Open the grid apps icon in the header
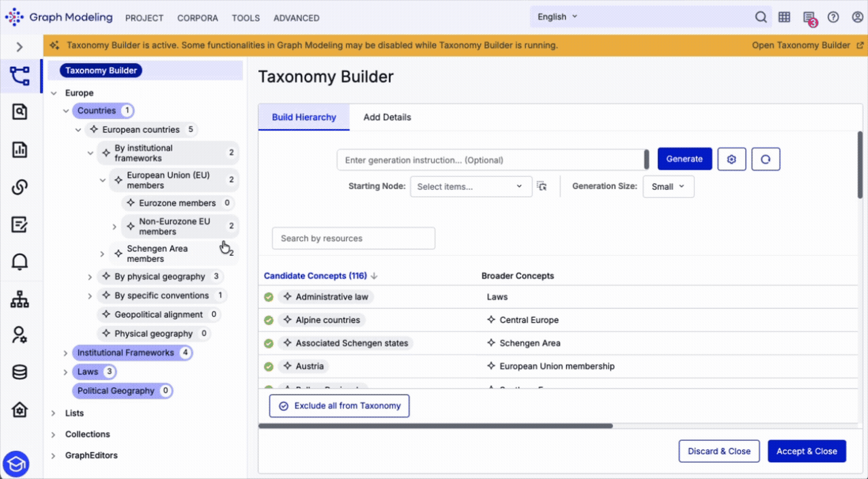 (x=784, y=17)
